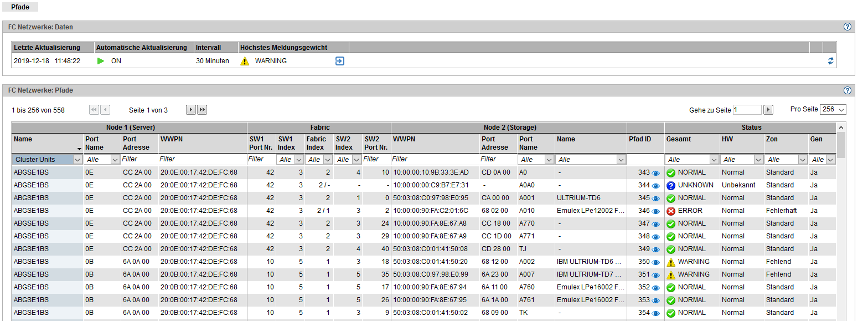View details of path 349
This screenshot has width=868, height=321.
click(656, 249)
